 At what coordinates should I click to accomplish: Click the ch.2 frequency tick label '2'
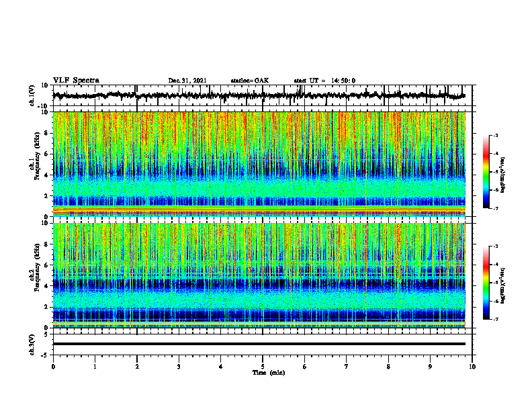pos(46,306)
